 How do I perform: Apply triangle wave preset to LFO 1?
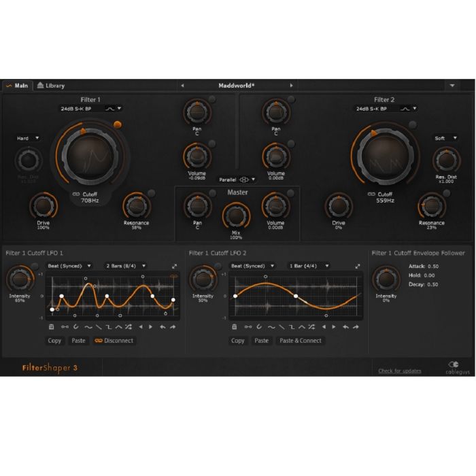tap(118, 327)
